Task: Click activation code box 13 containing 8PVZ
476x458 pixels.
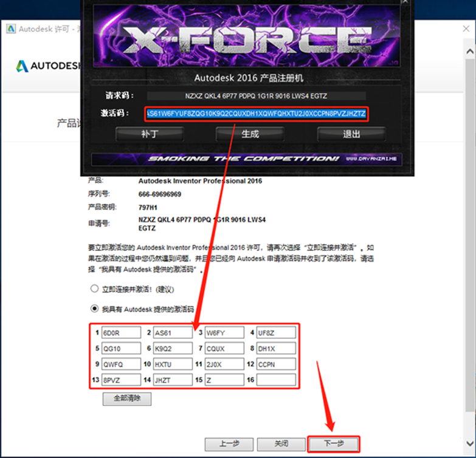Action: click(x=121, y=380)
